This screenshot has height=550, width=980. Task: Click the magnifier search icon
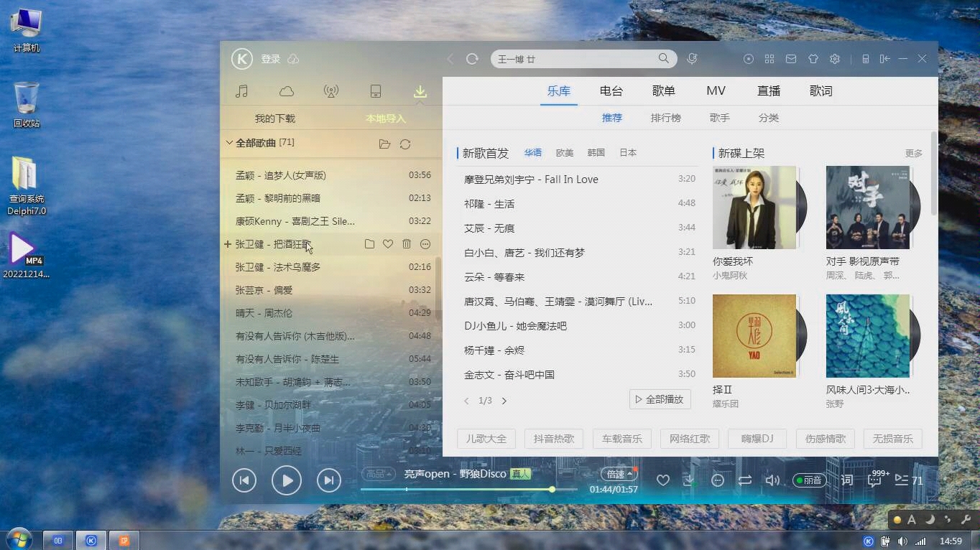pyautogui.click(x=664, y=58)
